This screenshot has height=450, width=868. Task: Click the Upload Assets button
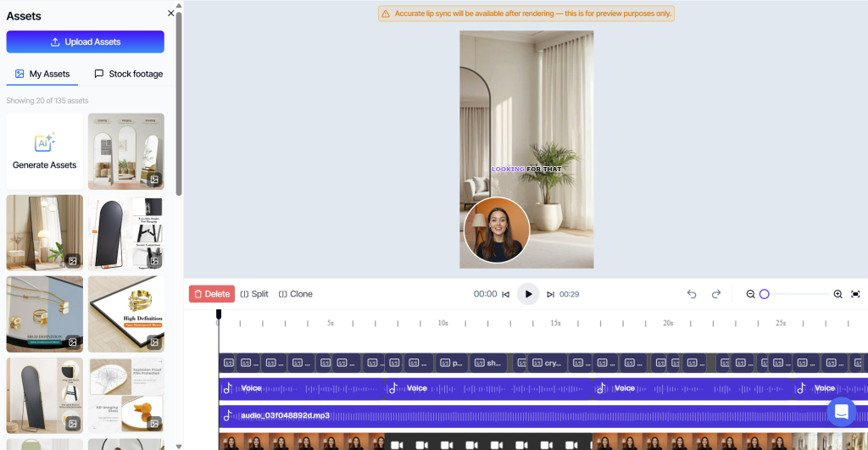click(x=85, y=42)
